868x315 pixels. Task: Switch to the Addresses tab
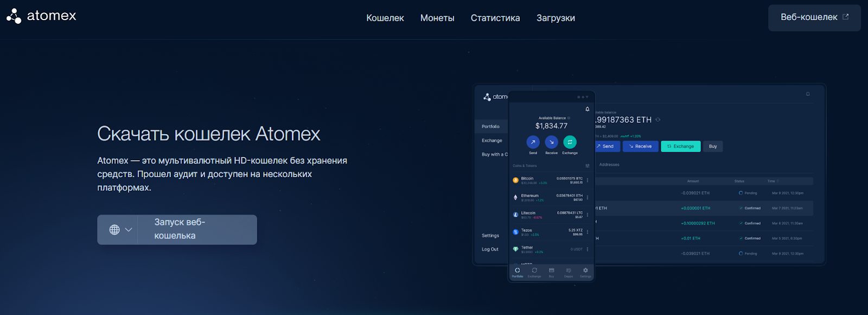pos(609,165)
